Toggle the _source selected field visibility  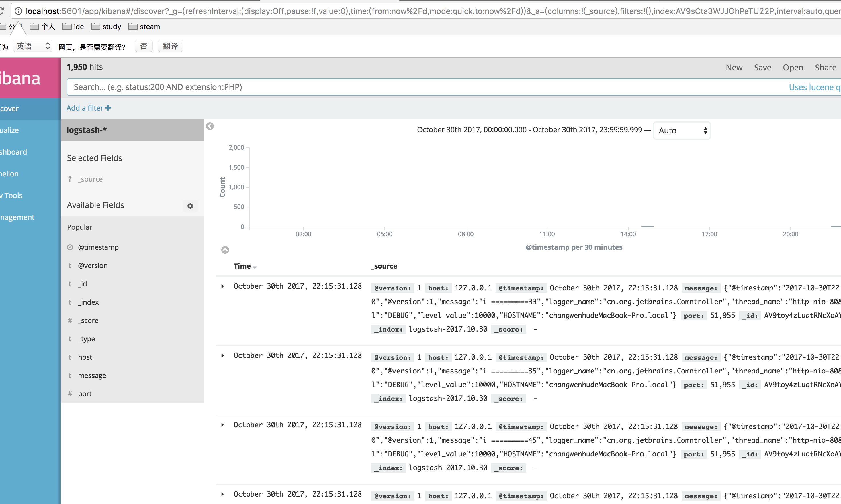click(91, 179)
